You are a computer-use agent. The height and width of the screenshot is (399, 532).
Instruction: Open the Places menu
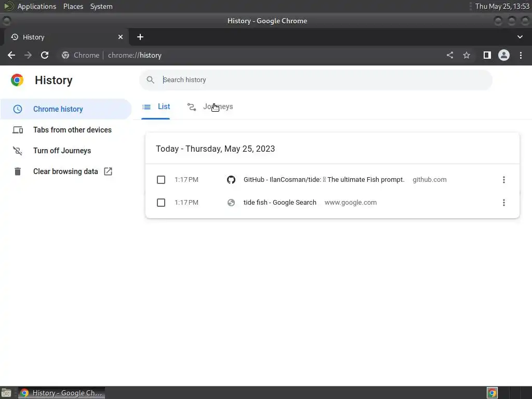point(73,6)
